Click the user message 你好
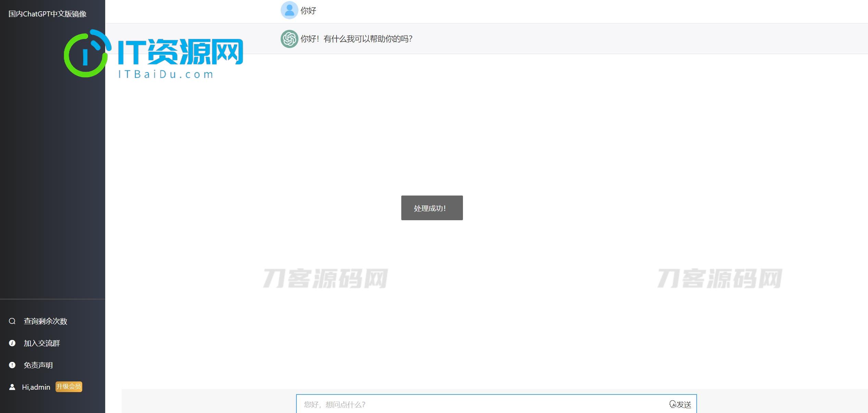This screenshot has height=413, width=868. tap(308, 11)
